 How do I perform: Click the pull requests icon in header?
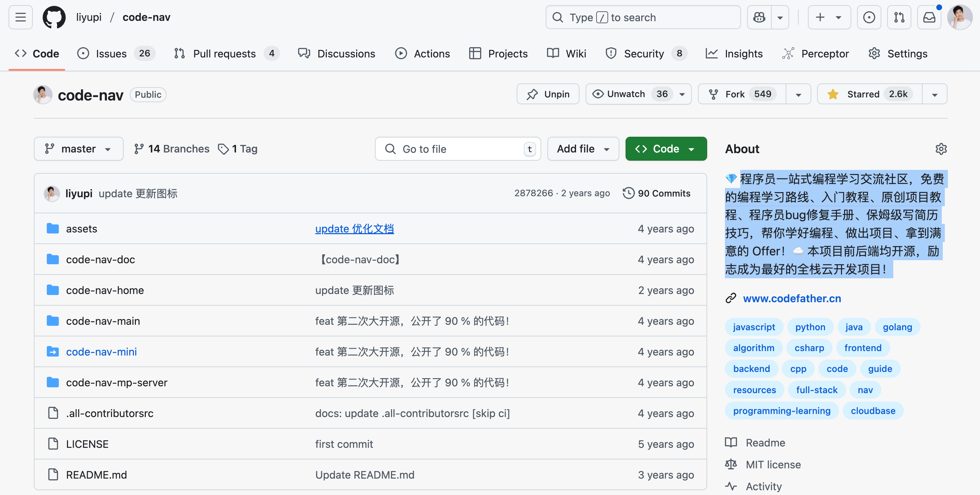899,17
